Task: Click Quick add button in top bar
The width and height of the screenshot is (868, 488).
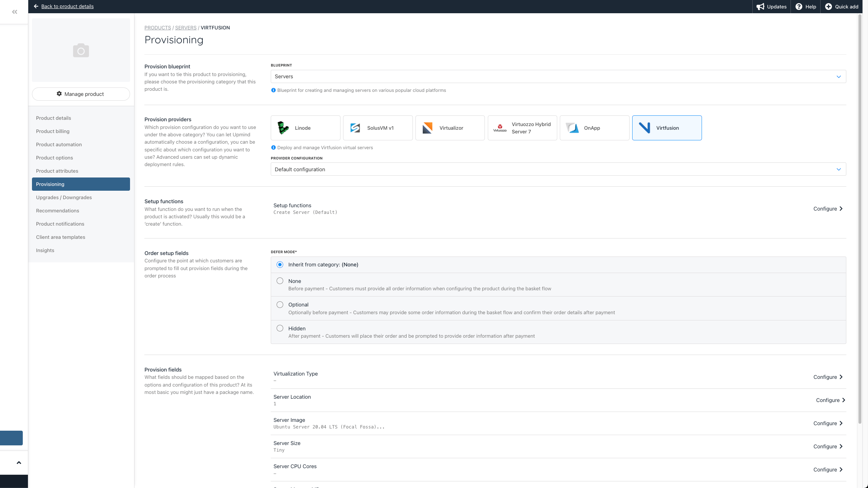Action: click(x=842, y=7)
